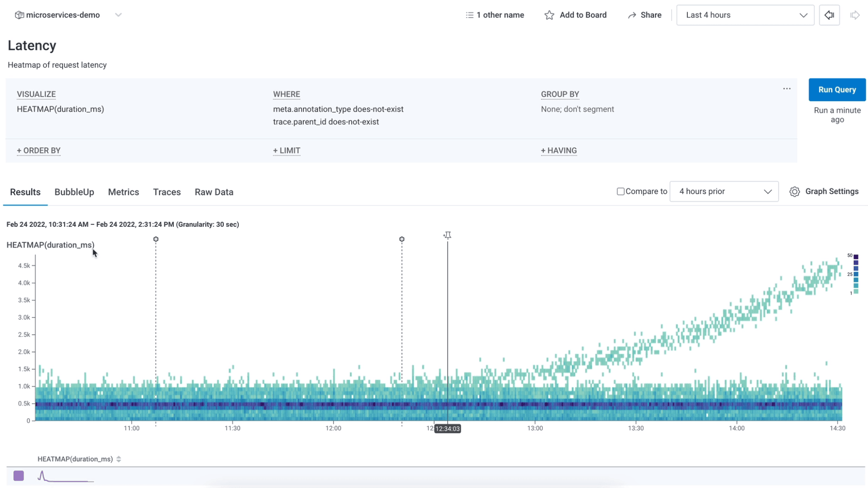Edit meta.annotation_type does-not-exist filter
The image size is (868, 488).
click(x=338, y=109)
